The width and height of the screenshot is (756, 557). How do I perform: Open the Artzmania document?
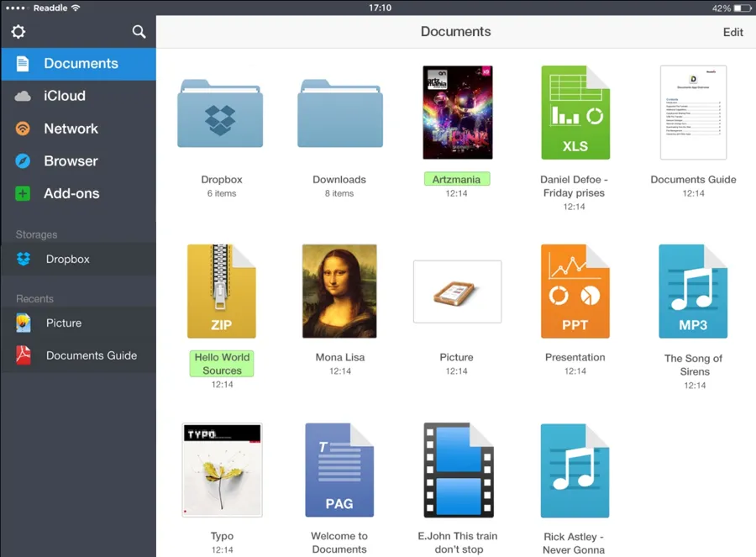point(457,112)
